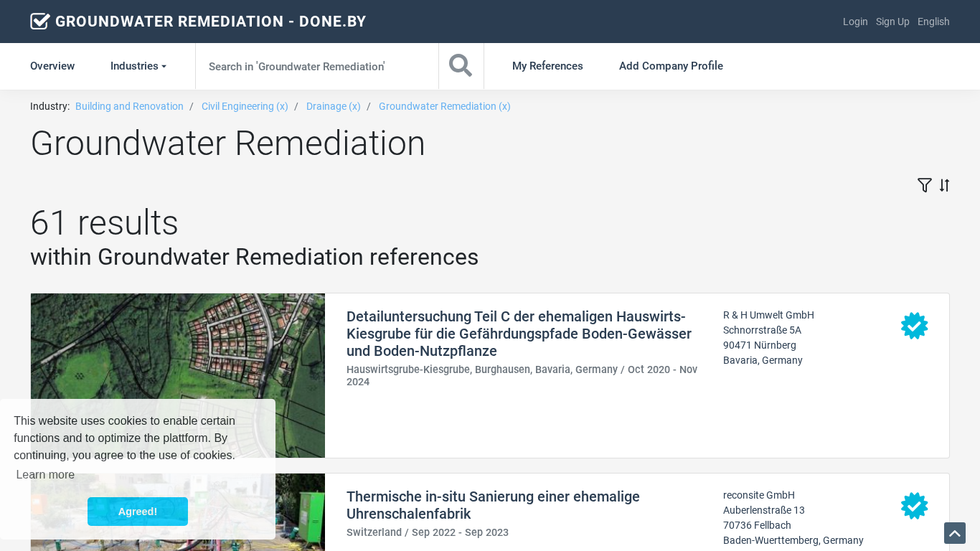Open the English language selector

pyautogui.click(x=933, y=22)
